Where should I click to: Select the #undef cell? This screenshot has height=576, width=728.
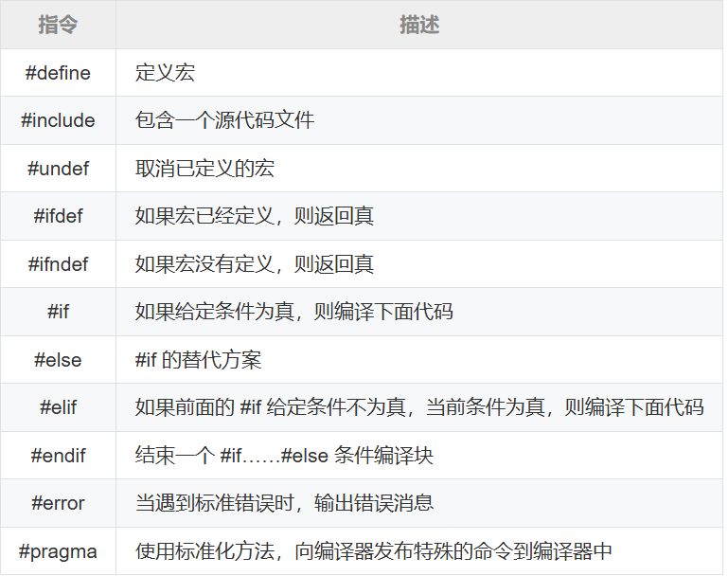pyautogui.click(x=58, y=169)
